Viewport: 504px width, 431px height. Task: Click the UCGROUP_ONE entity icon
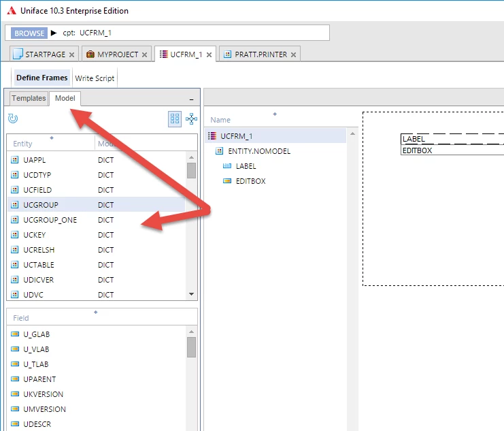point(15,219)
